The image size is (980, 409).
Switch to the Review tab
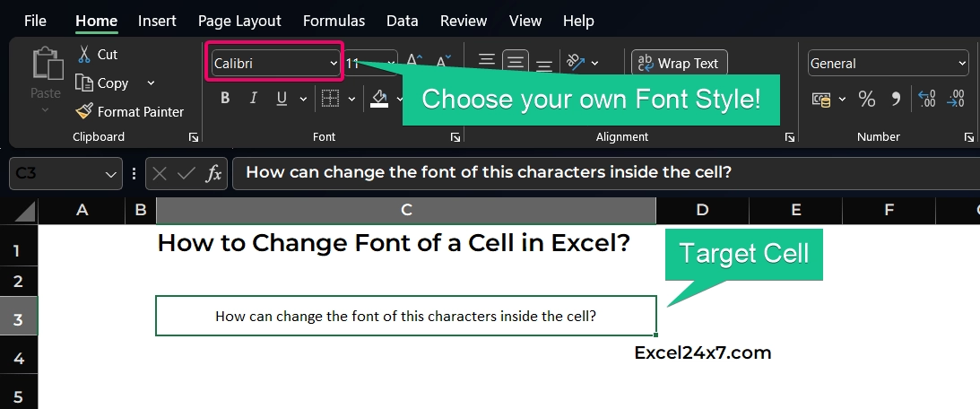tap(464, 21)
